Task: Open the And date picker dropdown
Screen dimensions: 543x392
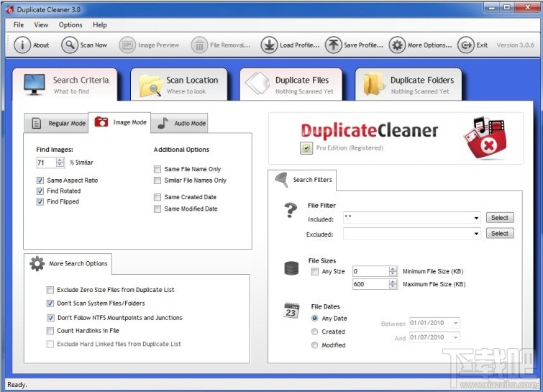Action: tap(455, 337)
